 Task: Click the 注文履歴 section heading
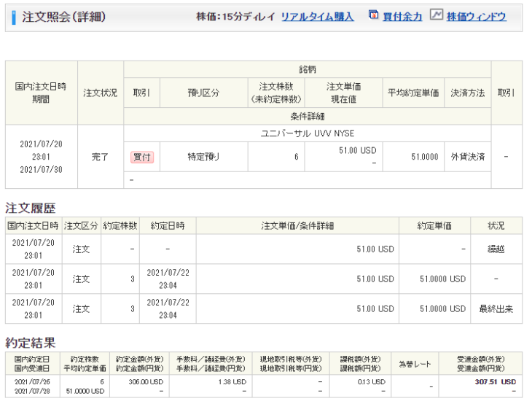coord(30,208)
